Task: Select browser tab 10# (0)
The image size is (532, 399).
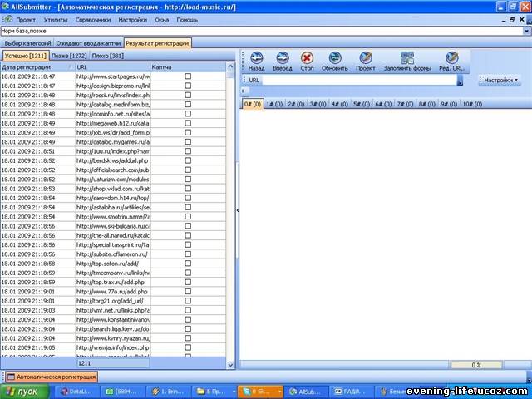Action: tap(472, 104)
